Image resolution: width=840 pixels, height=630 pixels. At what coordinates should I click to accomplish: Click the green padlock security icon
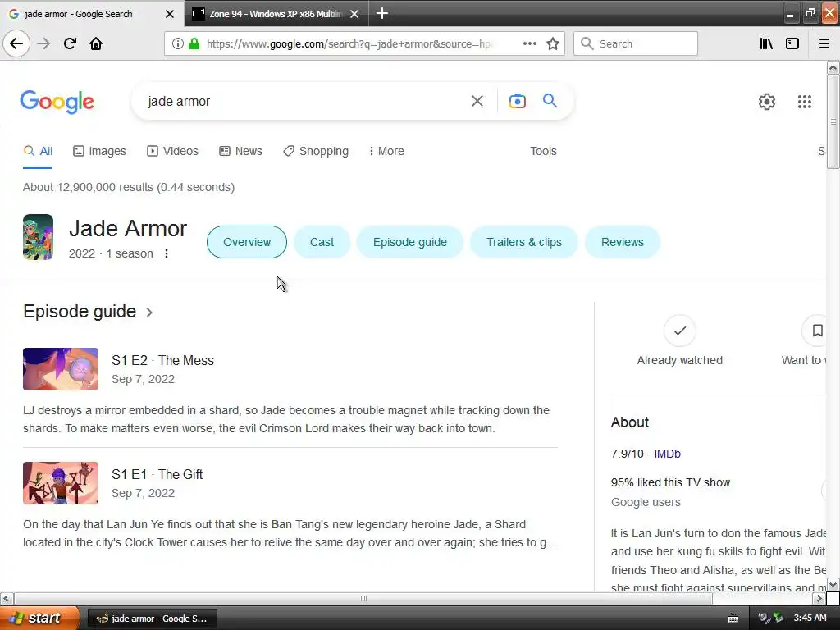194,43
